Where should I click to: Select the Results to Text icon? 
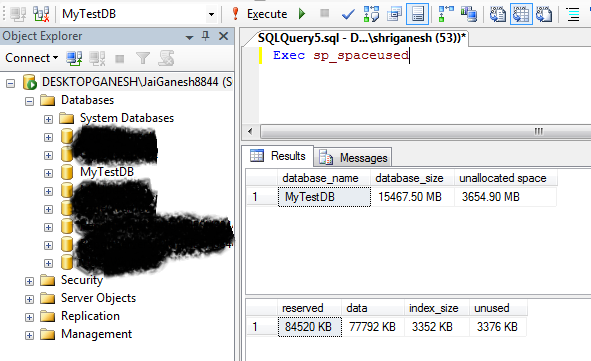pyautogui.click(x=498, y=14)
